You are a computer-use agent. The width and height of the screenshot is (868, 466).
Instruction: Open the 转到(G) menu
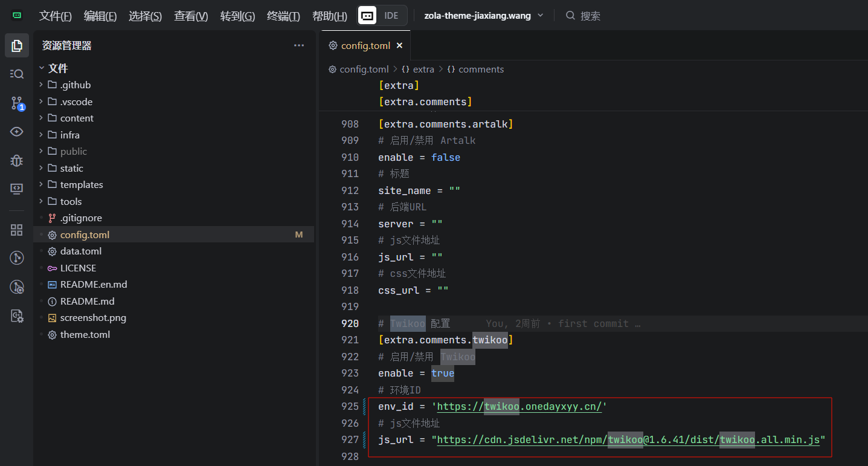click(x=237, y=16)
